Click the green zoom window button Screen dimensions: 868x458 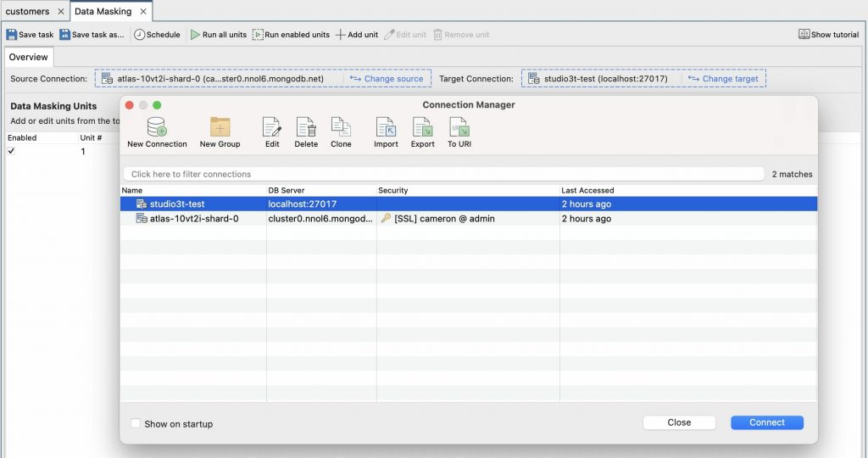157,105
